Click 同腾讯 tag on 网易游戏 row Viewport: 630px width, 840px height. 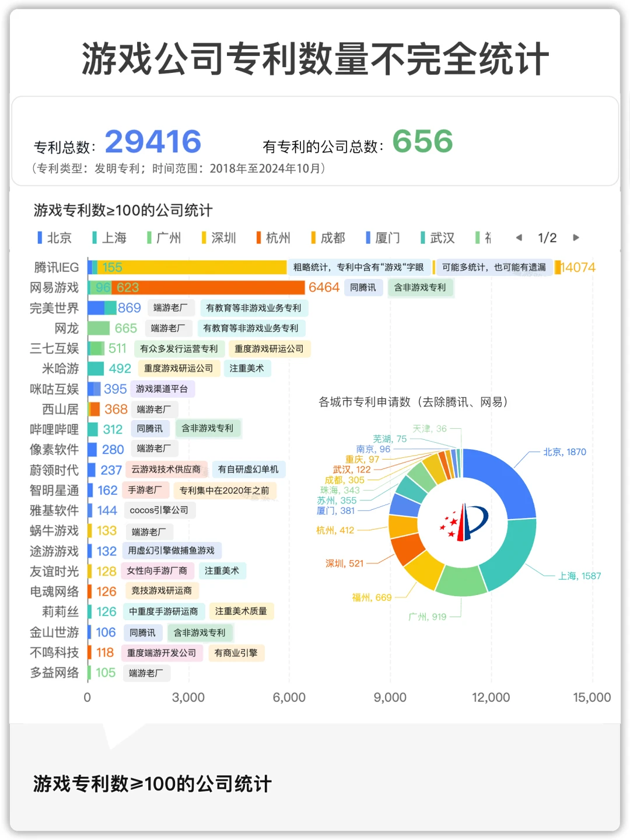tap(363, 288)
